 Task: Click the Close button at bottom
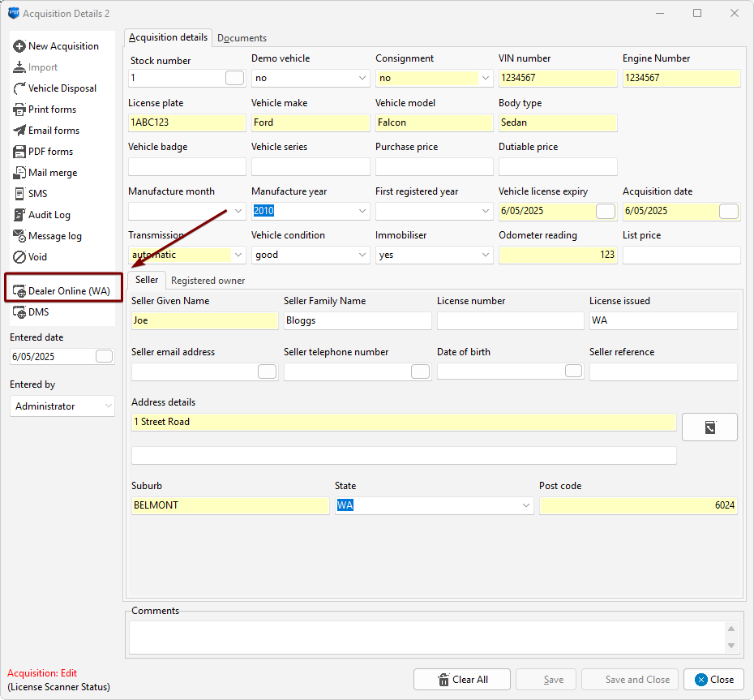(x=713, y=680)
